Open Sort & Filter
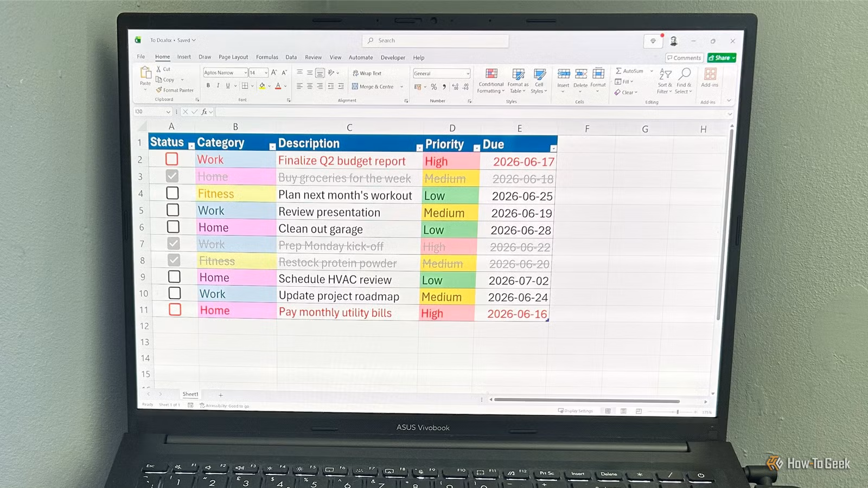Image resolution: width=868 pixels, height=488 pixels. [x=665, y=80]
